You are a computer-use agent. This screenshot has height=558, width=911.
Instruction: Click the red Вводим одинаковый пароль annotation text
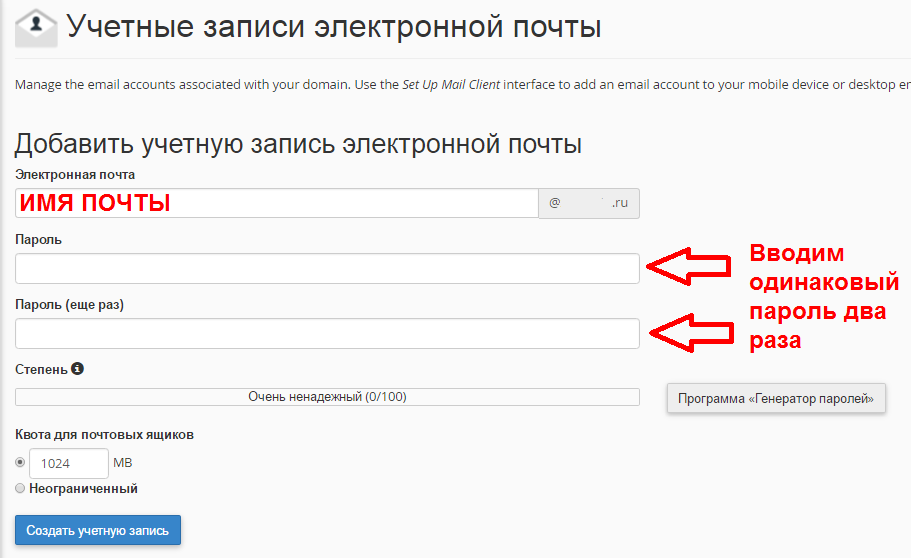(817, 296)
